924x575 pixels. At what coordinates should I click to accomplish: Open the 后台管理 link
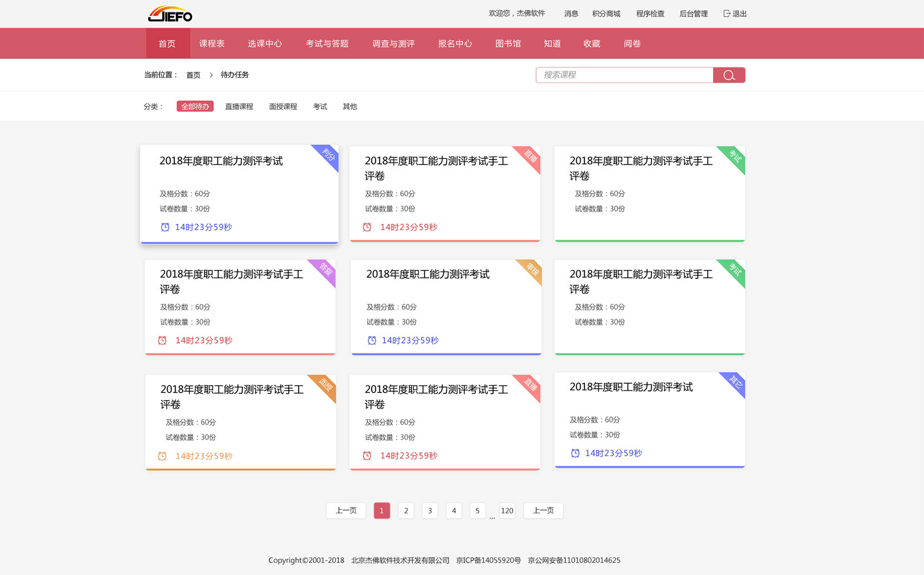[693, 13]
